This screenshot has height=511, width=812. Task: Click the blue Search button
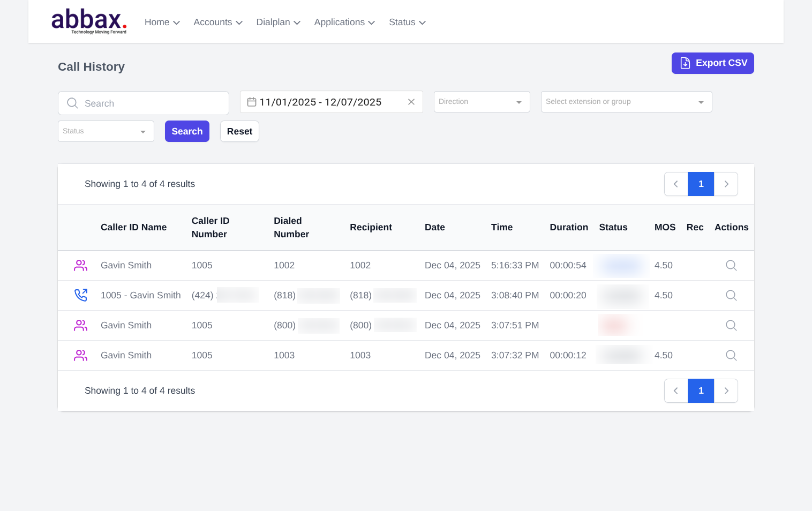tap(187, 131)
